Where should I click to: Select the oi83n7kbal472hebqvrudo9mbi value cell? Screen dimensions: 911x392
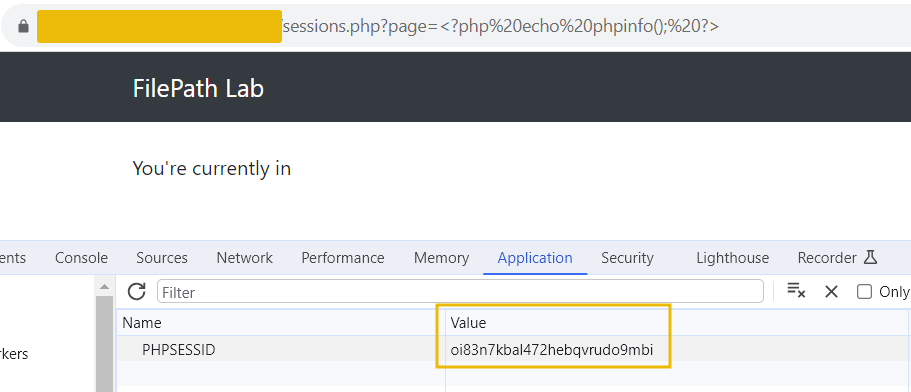click(x=552, y=350)
